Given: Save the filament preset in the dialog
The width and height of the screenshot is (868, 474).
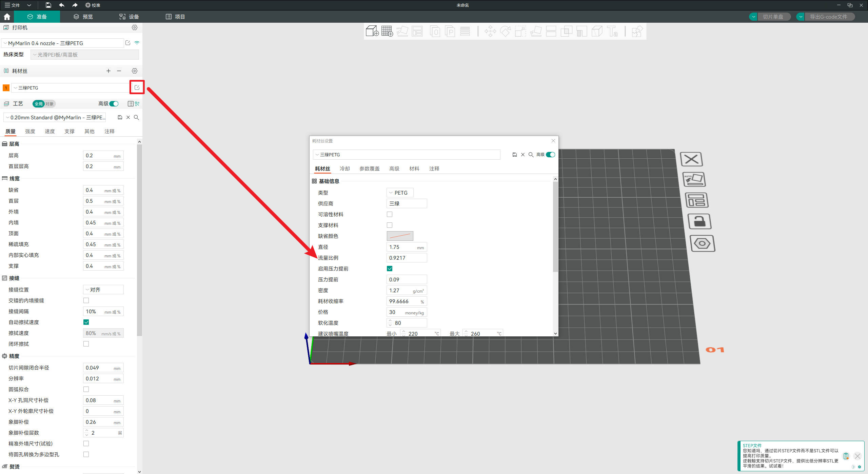Looking at the screenshot, I should pos(514,155).
